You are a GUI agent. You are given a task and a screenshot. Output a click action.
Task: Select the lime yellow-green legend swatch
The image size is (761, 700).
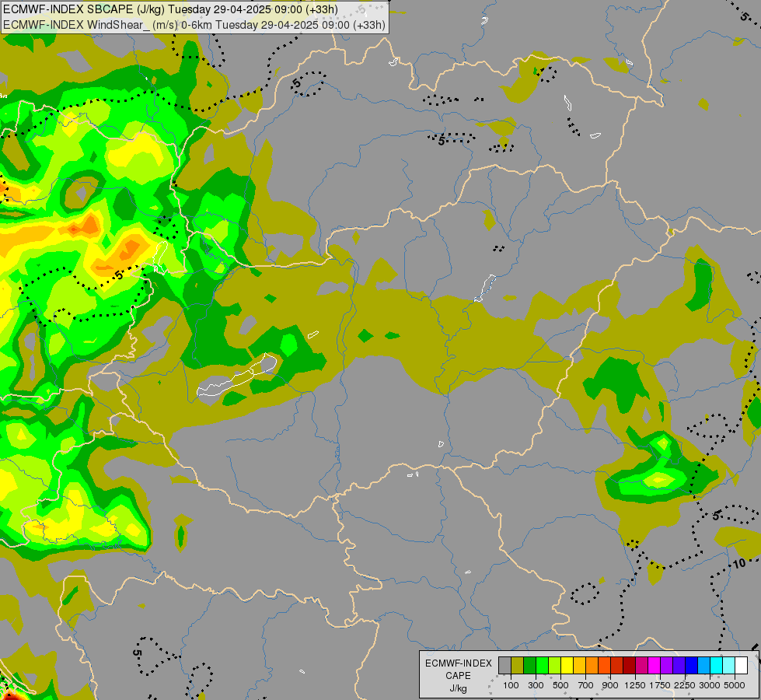(555, 666)
